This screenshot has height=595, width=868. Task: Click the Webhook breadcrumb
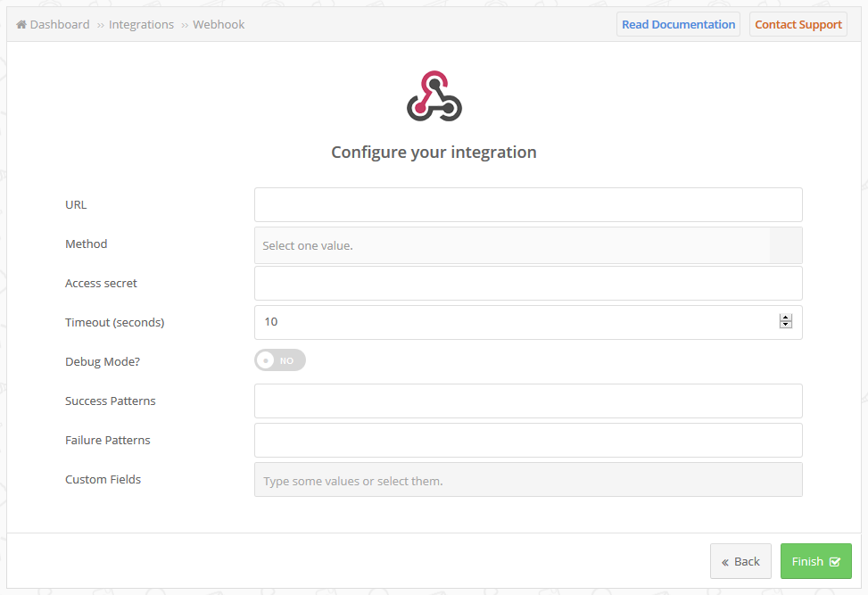[219, 24]
